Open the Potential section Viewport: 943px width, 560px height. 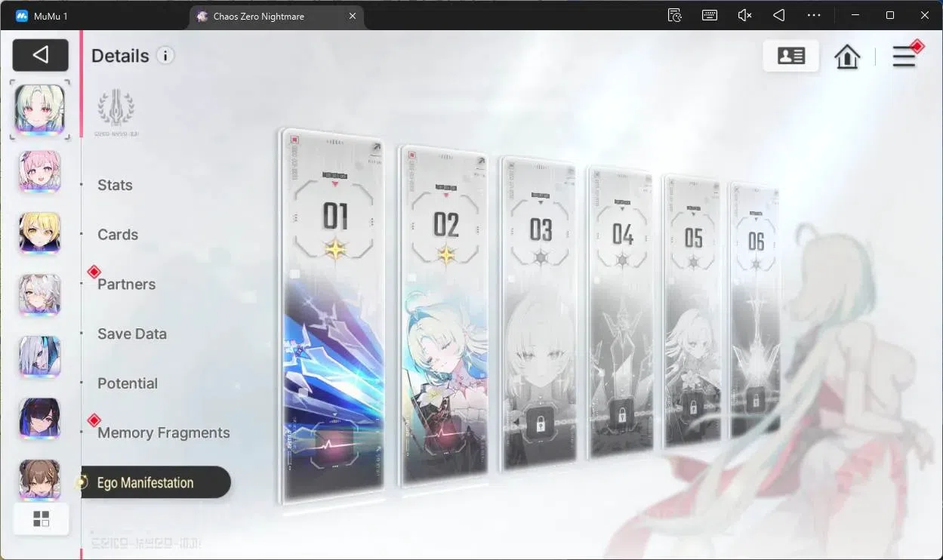pyautogui.click(x=128, y=383)
